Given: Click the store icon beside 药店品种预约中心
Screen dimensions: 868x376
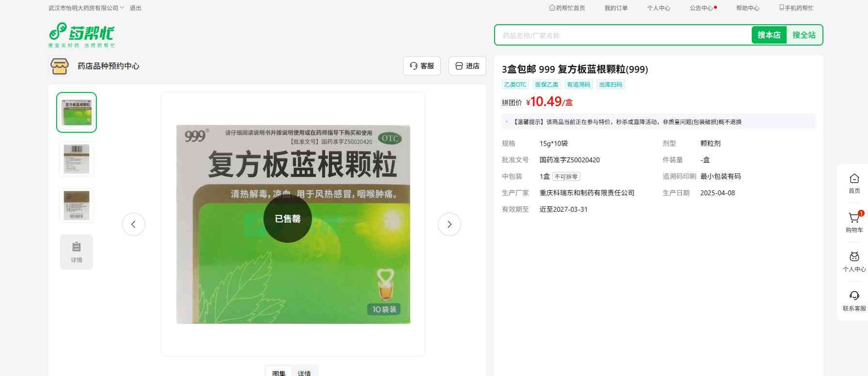Looking at the screenshot, I should pos(60,66).
